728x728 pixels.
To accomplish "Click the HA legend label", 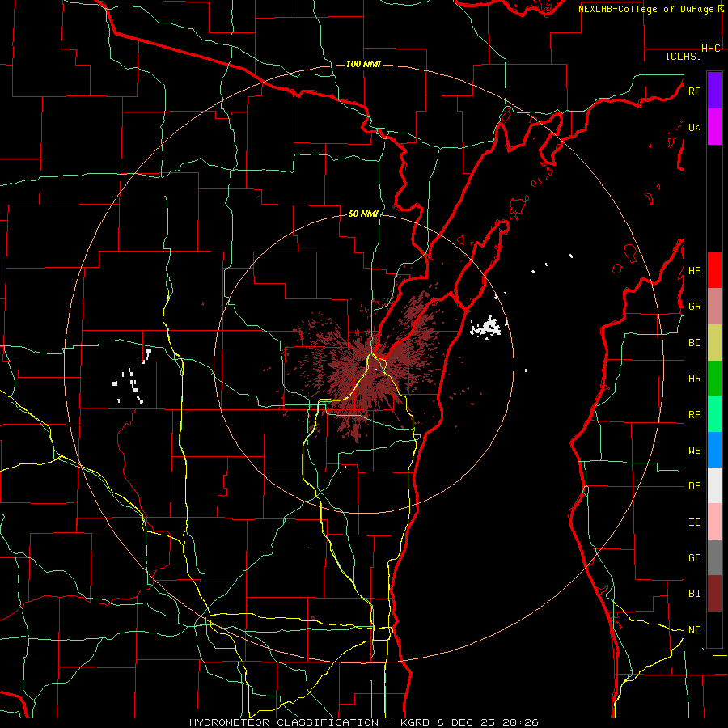I will (694, 270).
